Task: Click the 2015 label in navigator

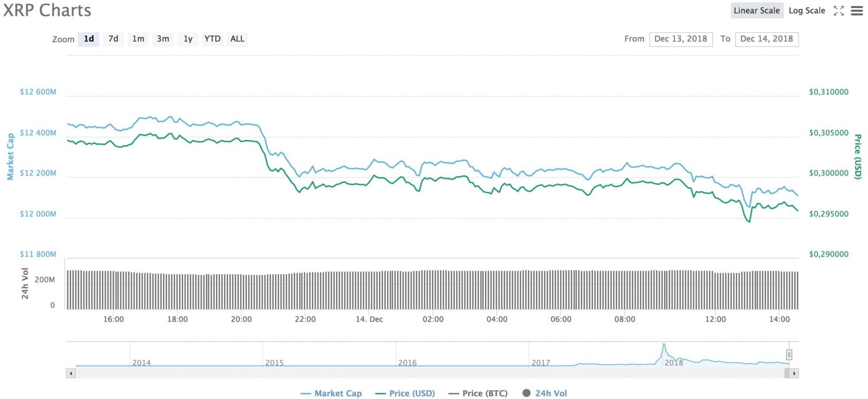Action: click(275, 363)
